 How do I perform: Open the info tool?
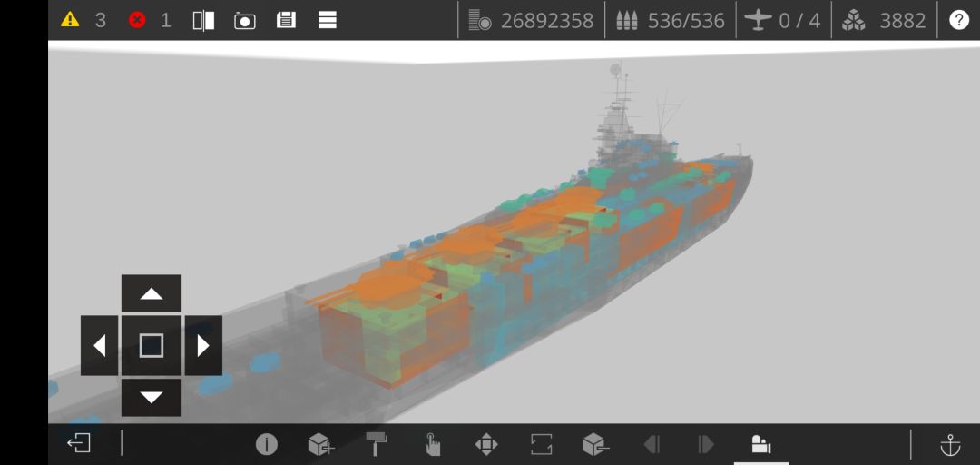[266, 444]
